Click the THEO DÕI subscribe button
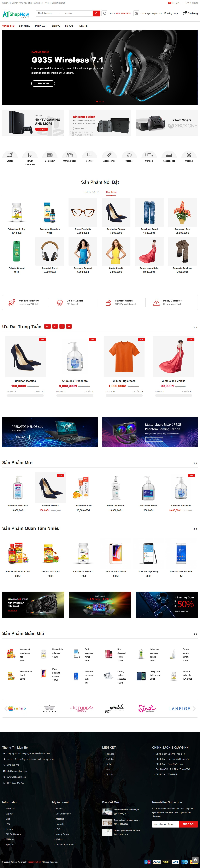The height and width of the screenshot is (868, 200). point(189,824)
